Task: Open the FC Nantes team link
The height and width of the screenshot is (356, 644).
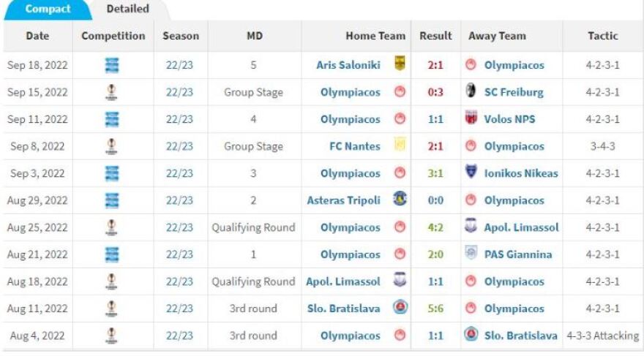Action: [353, 146]
